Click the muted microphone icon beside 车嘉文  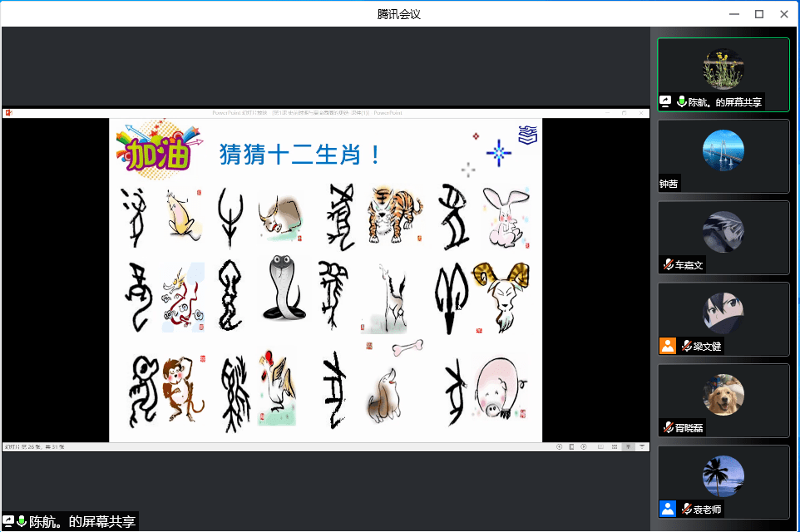pos(667,265)
